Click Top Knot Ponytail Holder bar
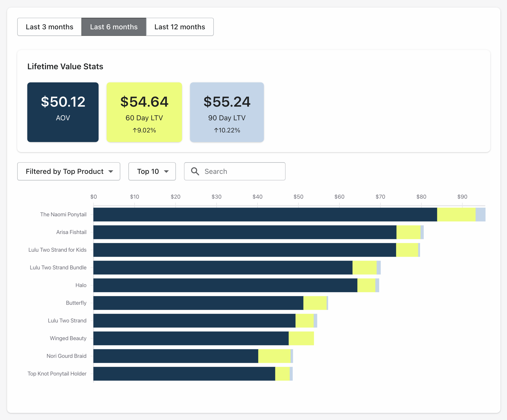 point(182,374)
